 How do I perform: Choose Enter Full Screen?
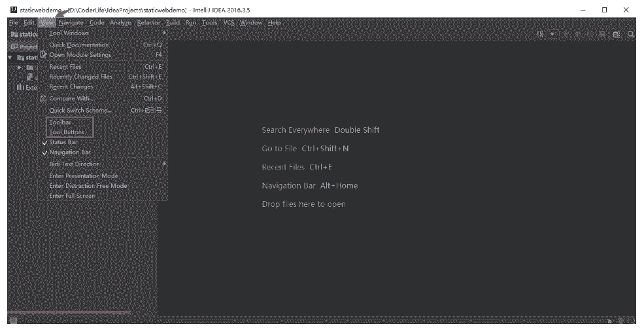(72, 196)
